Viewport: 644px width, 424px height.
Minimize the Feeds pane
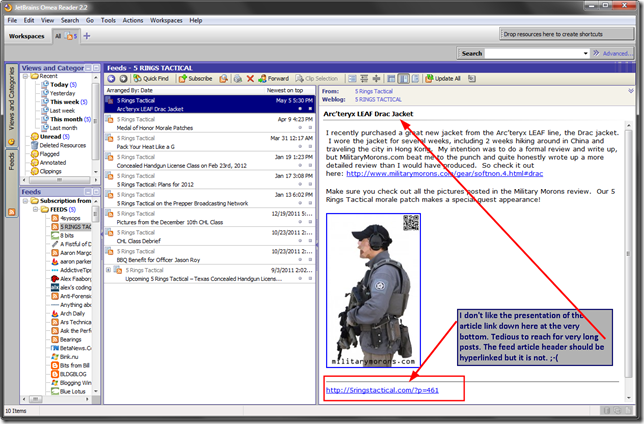click(88, 192)
